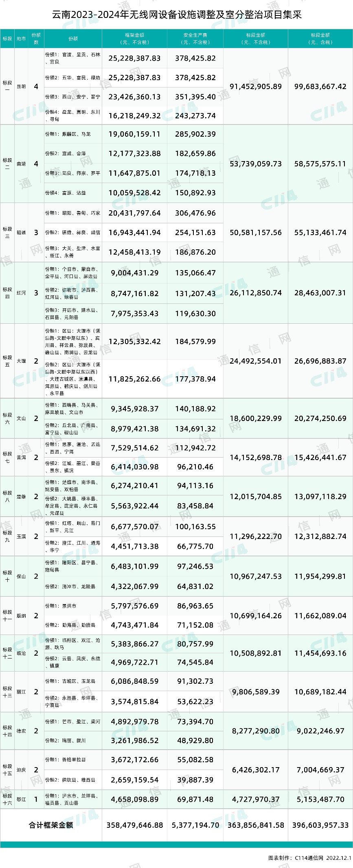Click the 地市 column header

(x=21, y=39)
